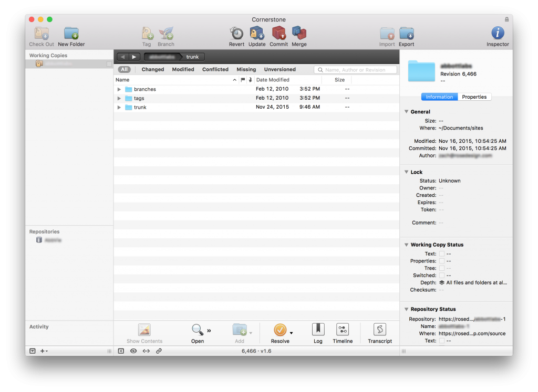Open the Transcript view

380,330
